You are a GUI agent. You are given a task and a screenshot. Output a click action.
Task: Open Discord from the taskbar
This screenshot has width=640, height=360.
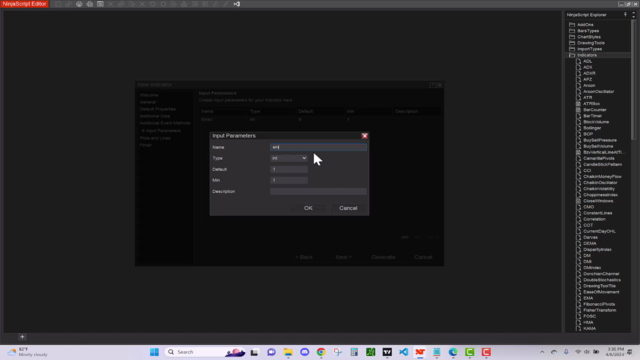coord(304,352)
